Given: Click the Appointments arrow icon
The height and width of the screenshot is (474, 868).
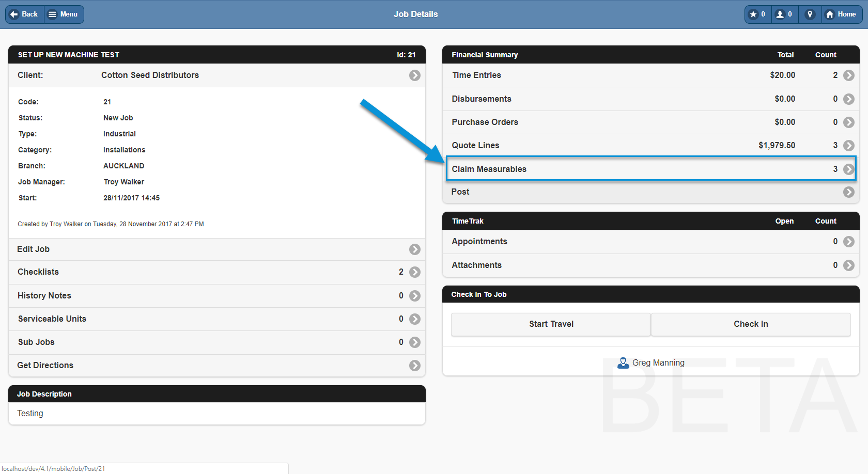Looking at the screenshot, I should 849,242.
